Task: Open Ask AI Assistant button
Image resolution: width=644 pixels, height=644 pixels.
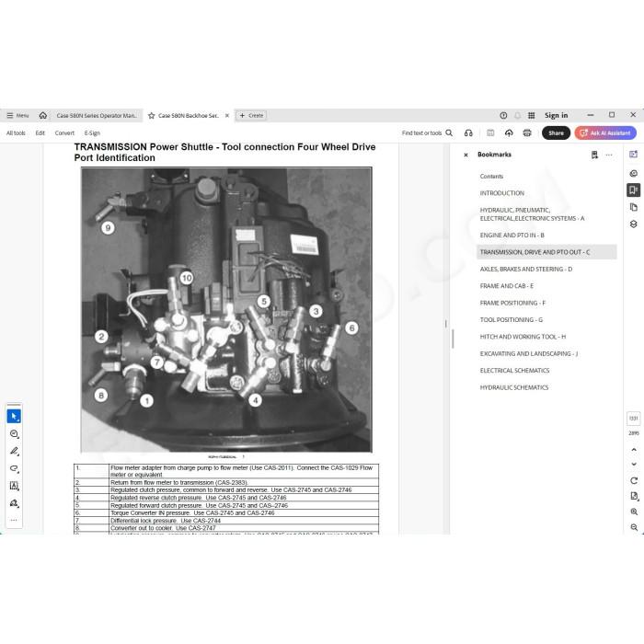Action: point(605,133)
